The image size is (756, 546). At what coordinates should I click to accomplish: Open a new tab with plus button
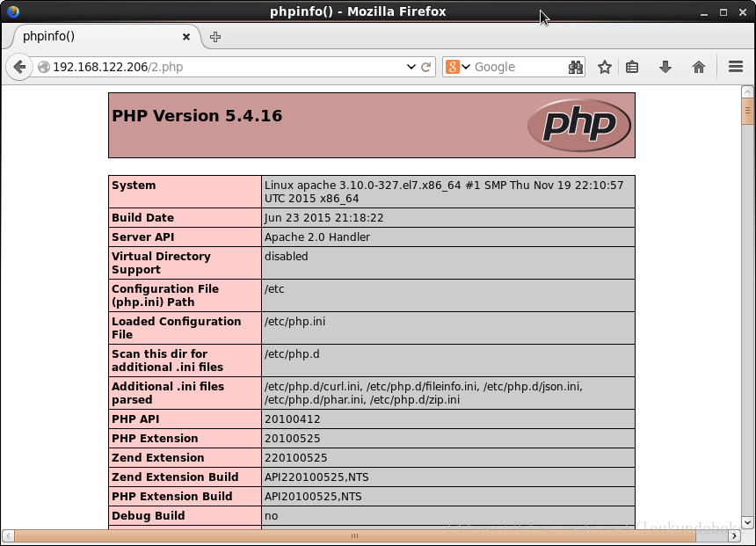tap(215, 37)
